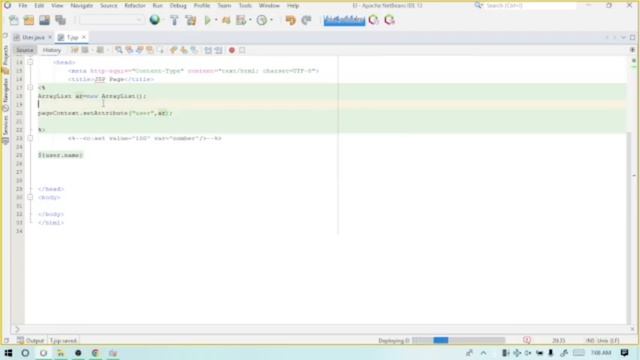
Task: Run the project with green play icon
Action: click(x=207, y=20)
